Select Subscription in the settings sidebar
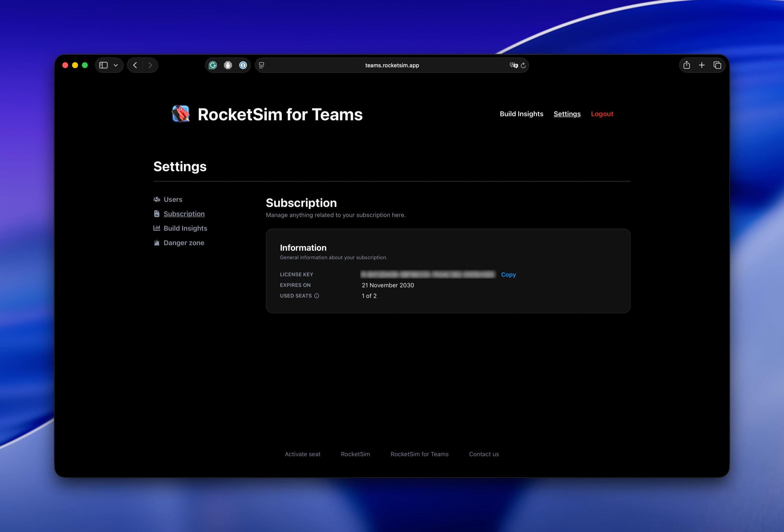This screenshot has height=532, width=784. click(184, 214)
